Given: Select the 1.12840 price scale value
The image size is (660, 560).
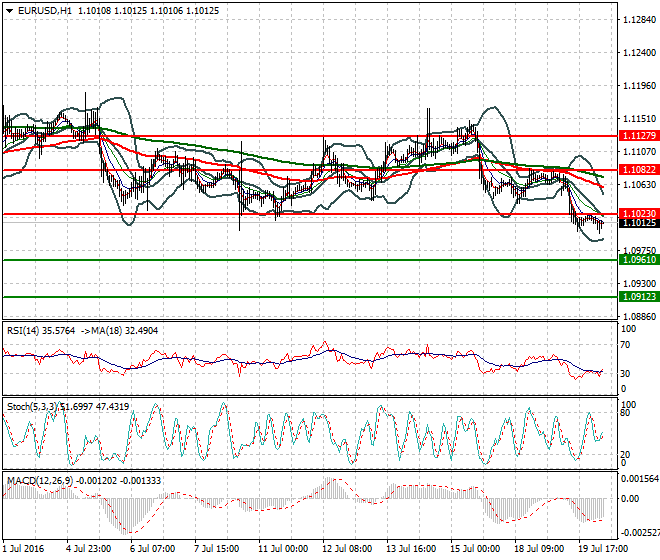Looking at the screenshot, I should [x=639, y=20].
